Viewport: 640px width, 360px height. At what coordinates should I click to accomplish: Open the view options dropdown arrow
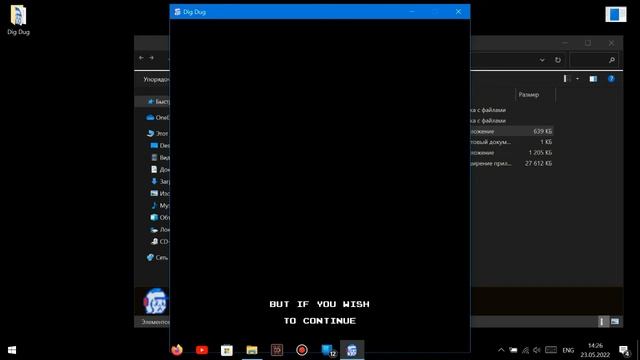577,79
